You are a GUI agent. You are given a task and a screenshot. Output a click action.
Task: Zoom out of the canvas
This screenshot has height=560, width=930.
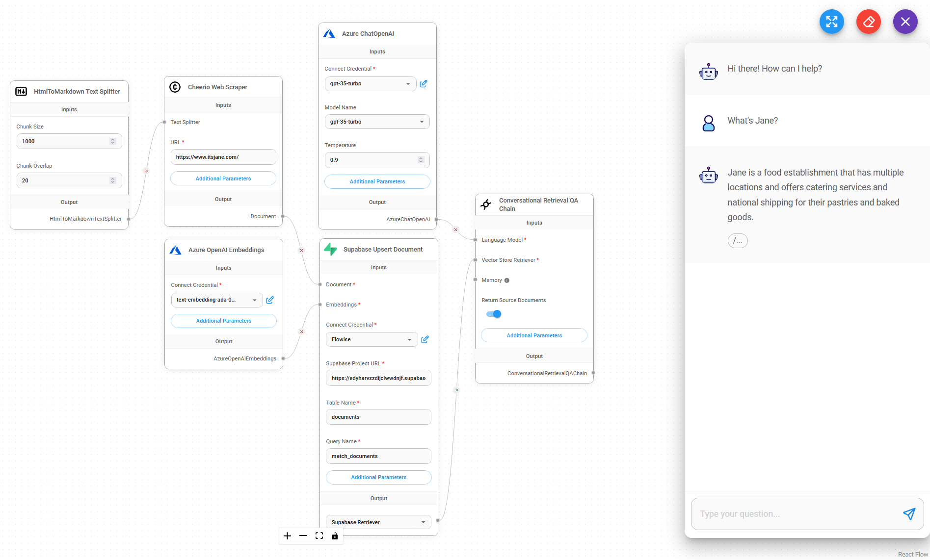click(x=303, y=536)
